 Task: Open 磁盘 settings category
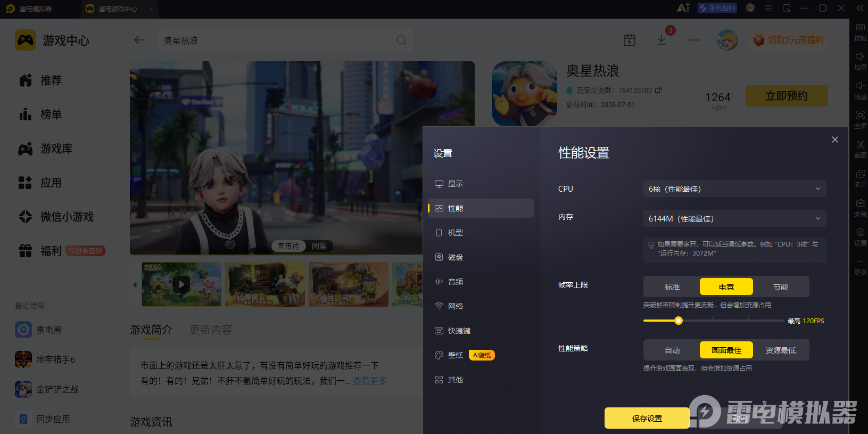[481, 257]
